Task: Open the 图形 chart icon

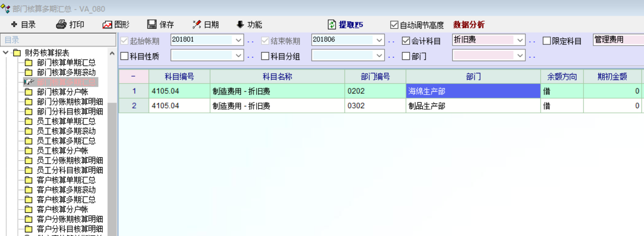Action: pos(107,25)
